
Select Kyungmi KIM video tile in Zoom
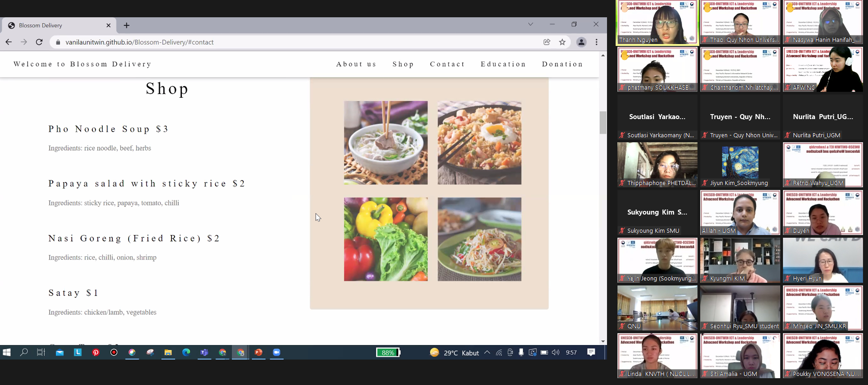point(740,260)
